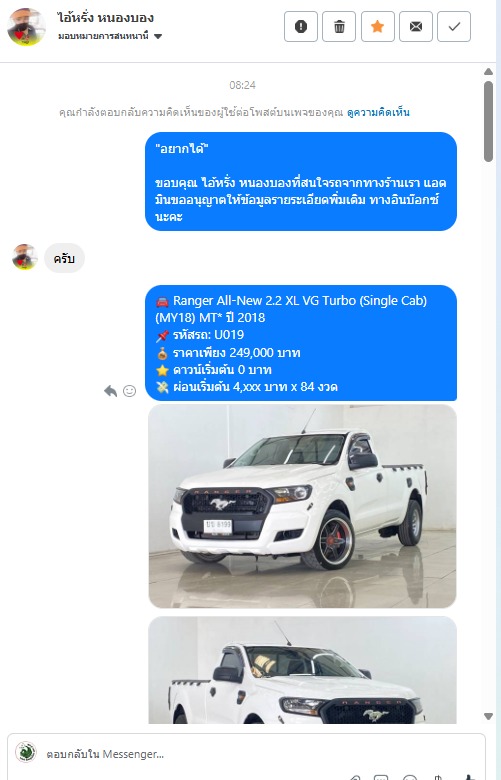Click reply arrow beside Ranger message

[110, 391]
